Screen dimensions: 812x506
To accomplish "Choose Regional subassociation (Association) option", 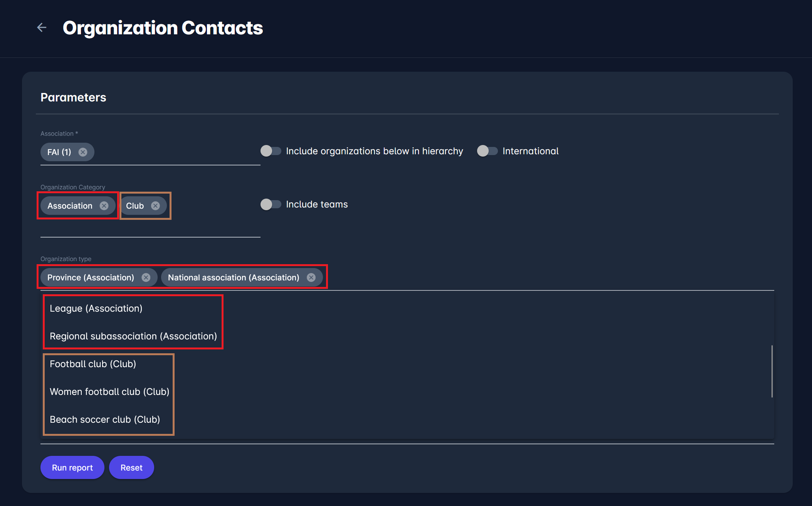I will (133, 336).
